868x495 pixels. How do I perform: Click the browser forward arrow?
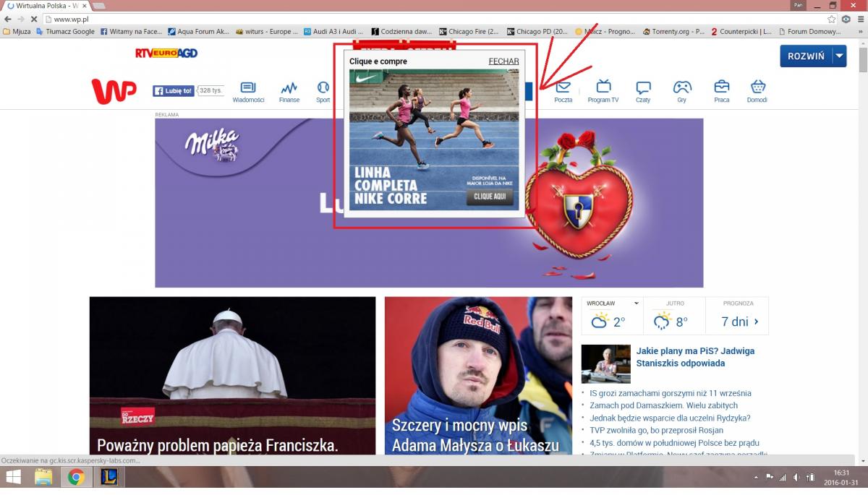point(21,20)
